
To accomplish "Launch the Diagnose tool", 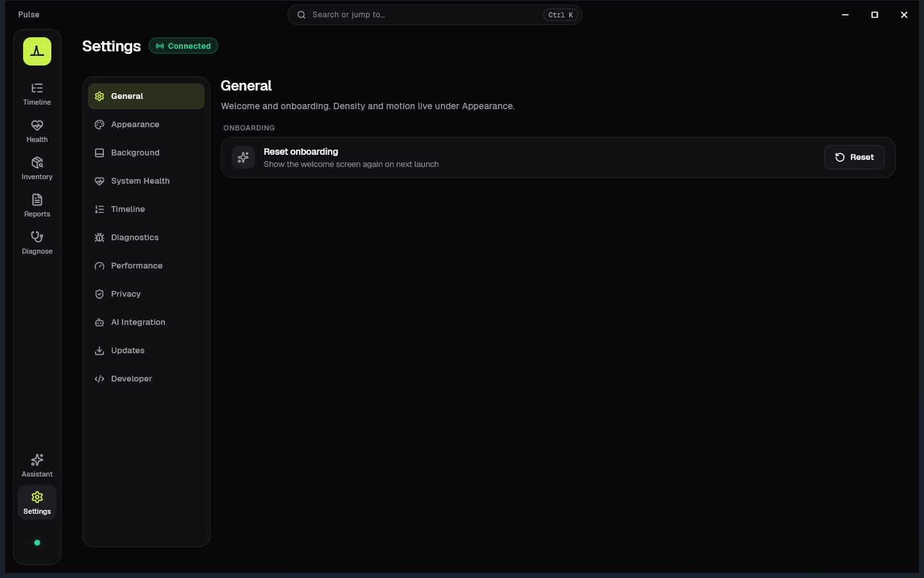I will tap(37, 243).
